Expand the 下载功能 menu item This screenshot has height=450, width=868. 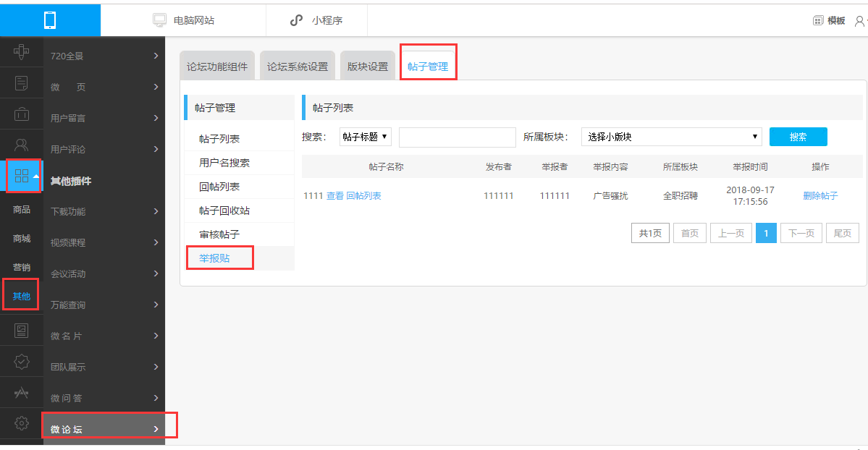click(x=104, y=211)
